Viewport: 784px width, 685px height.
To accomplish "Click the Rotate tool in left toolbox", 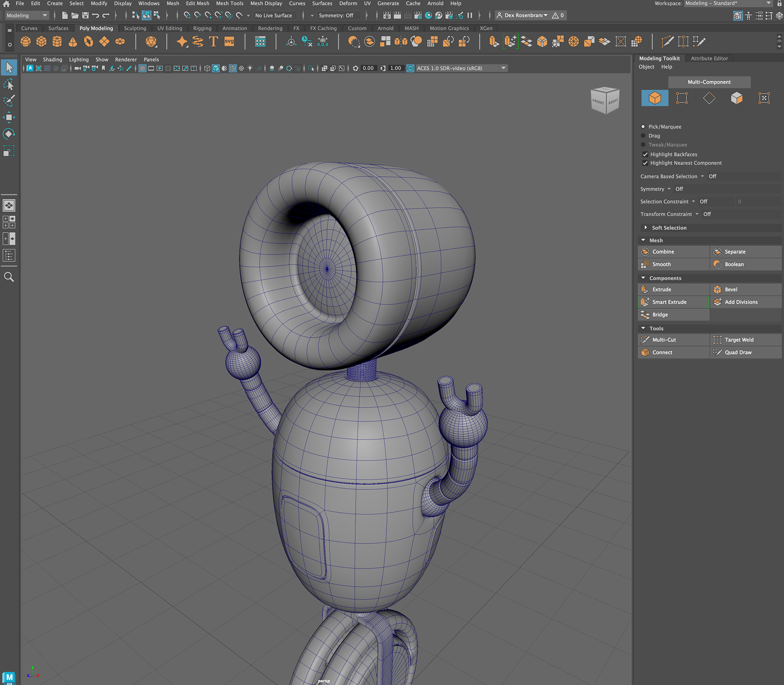I will click(9, 134).
